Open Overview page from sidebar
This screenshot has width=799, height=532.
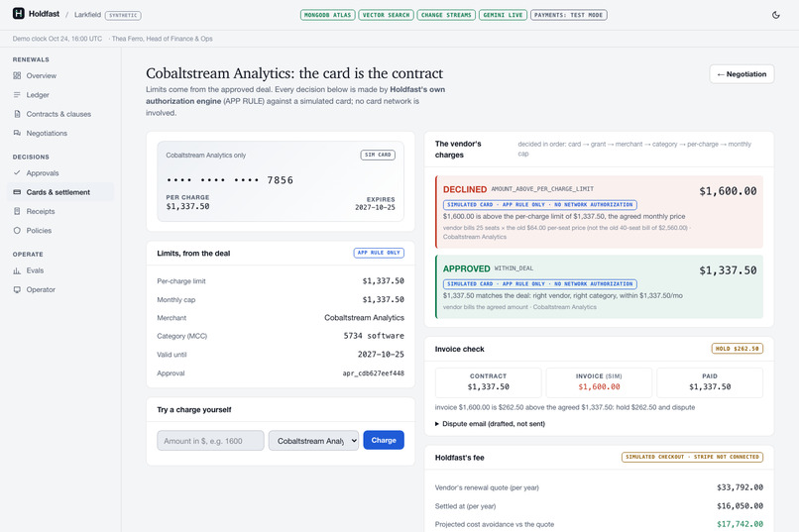(60, 75)
